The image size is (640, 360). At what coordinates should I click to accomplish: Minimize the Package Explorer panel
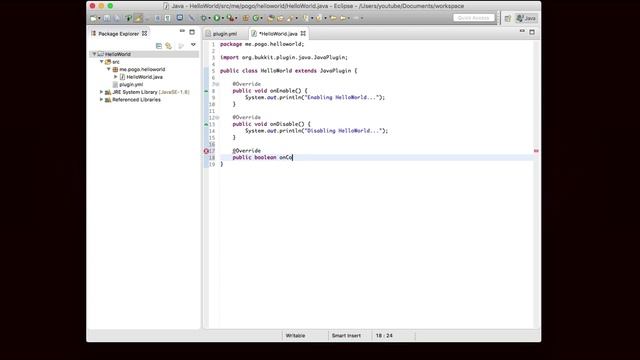(182, 31)
